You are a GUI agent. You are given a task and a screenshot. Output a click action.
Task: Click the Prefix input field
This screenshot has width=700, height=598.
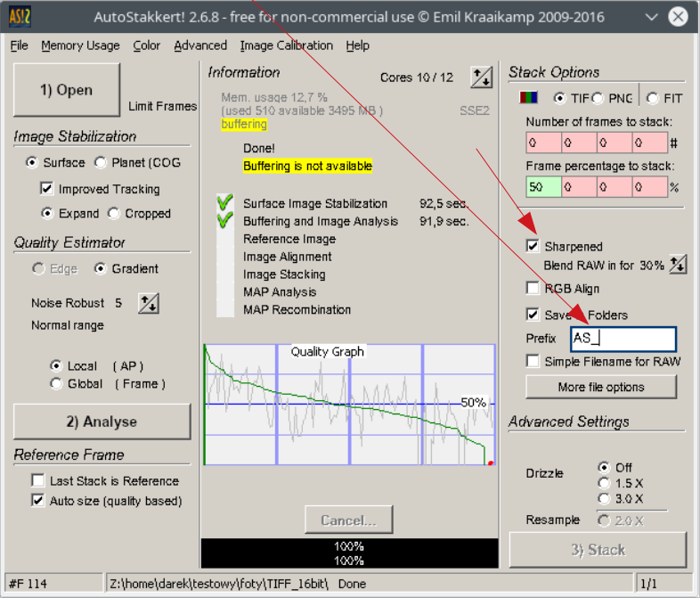[x=623, y=339]
